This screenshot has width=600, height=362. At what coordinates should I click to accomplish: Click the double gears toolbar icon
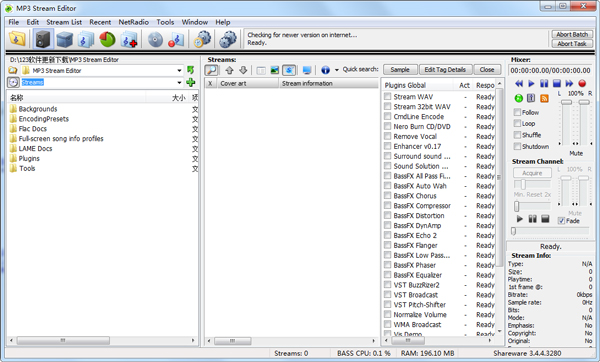[x=228, y=39]
